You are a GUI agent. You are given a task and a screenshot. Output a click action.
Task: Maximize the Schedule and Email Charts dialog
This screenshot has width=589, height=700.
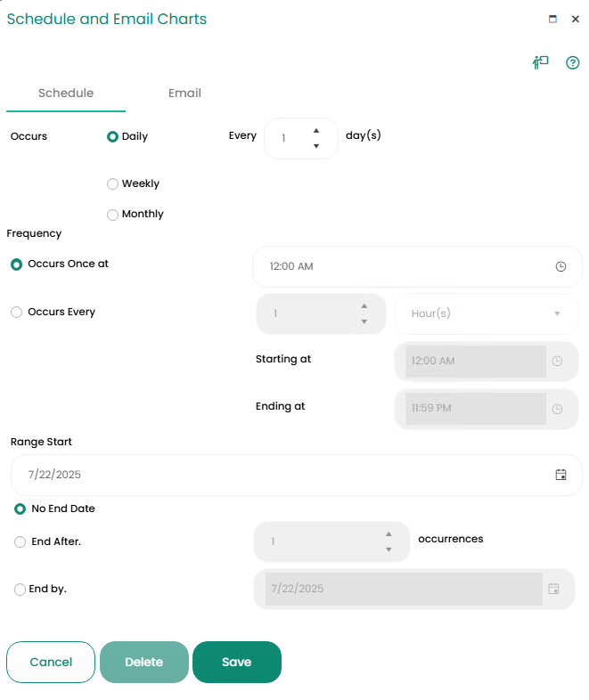[x=552, y=19]
